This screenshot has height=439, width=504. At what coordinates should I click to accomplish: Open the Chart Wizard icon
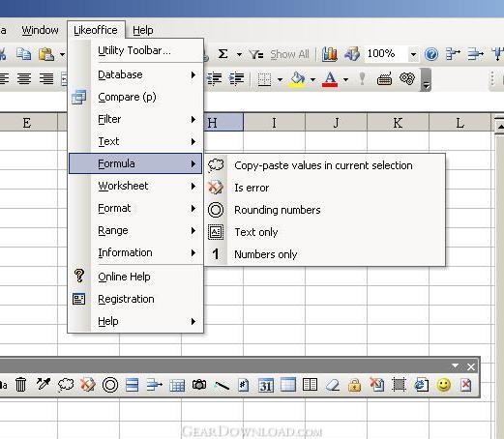(330, 54)
